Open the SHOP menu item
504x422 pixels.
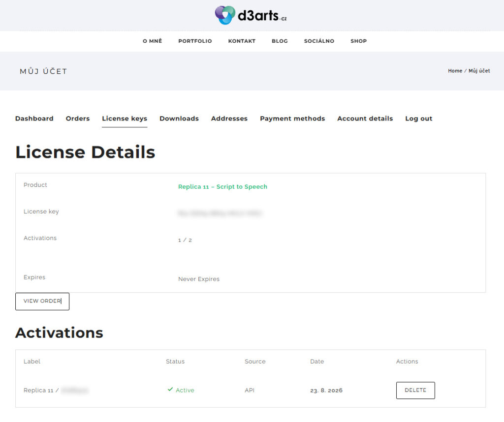point(358,41)
